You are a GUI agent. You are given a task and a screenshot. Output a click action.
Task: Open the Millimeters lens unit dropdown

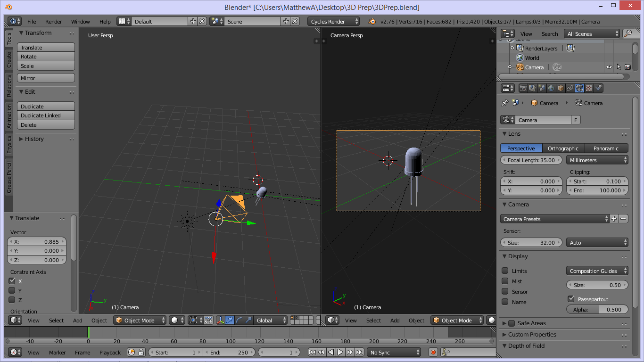pos(597,160)
